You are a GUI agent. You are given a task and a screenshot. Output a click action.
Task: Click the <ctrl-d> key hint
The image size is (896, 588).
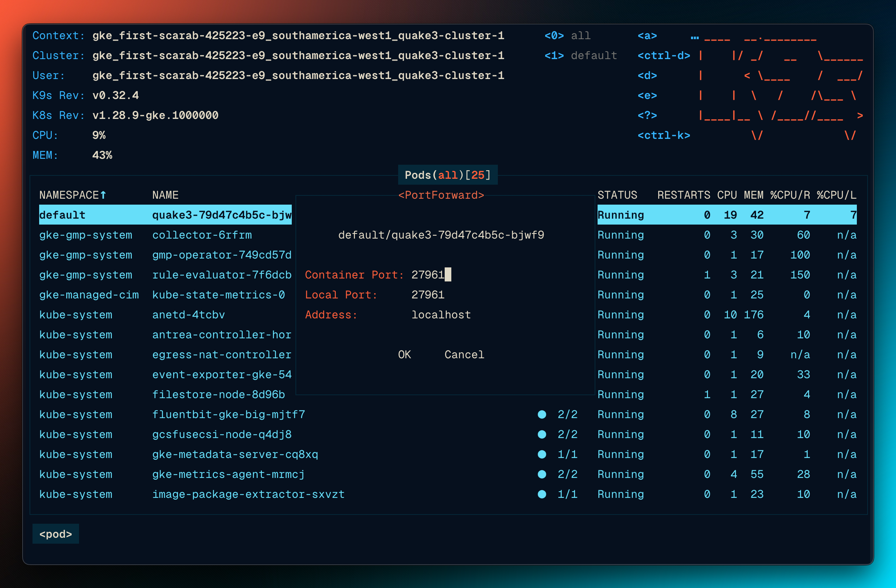point(664,56)
